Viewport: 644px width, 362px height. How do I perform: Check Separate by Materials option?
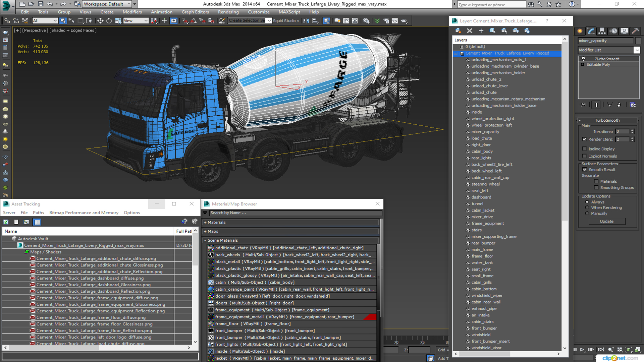[596, 181]
